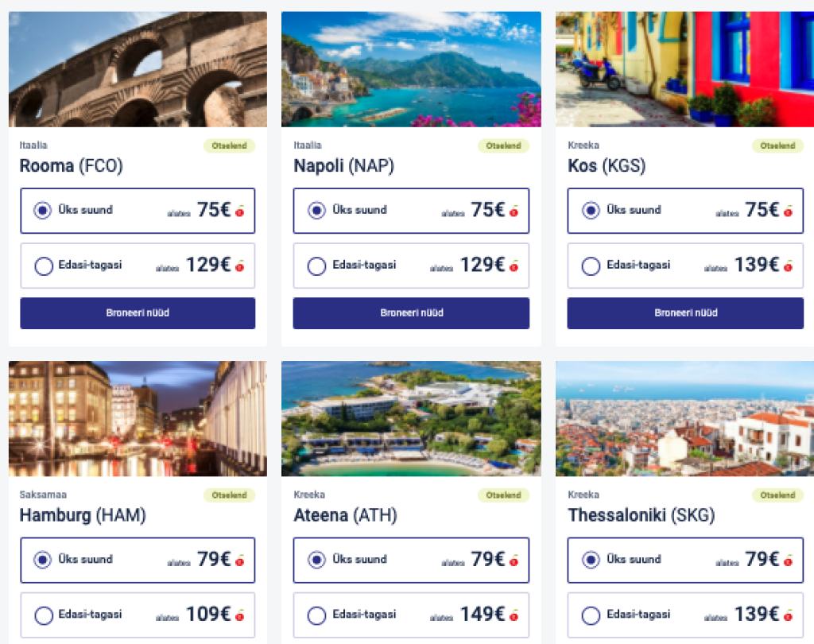Click the Otselend badge on Rooma card
Image resolution: width=814 pixels, height=644 pixels.
click(x=229, y=145)
